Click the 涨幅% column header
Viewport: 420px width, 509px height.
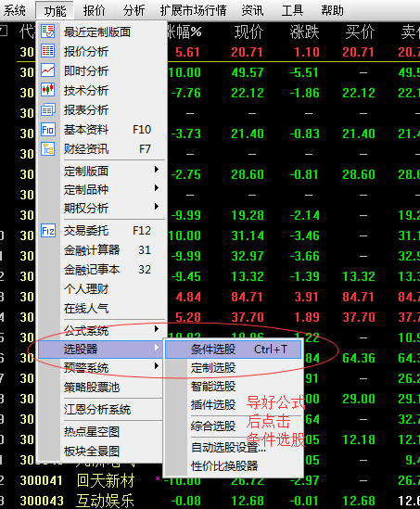(x=185, y=32)
